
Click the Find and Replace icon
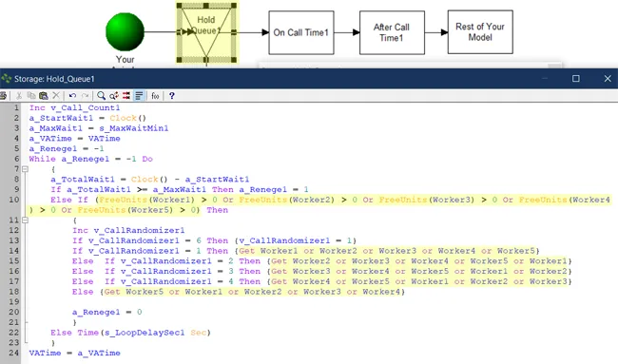114,96
